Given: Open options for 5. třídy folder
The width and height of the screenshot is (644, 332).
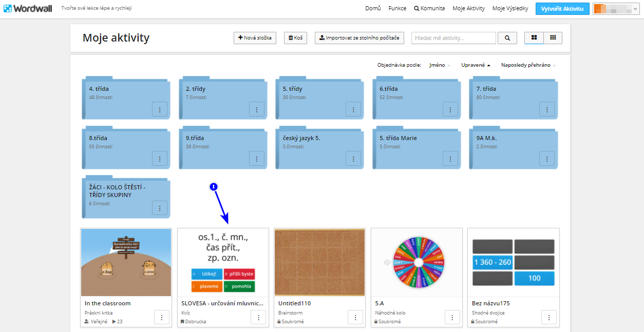Looking at the screenshot, I should (353, 109).
